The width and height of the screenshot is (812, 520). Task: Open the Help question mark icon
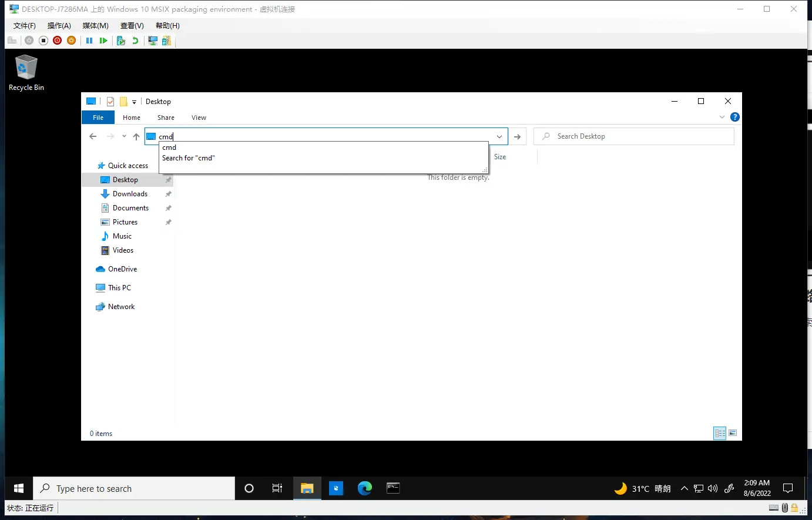734,117
